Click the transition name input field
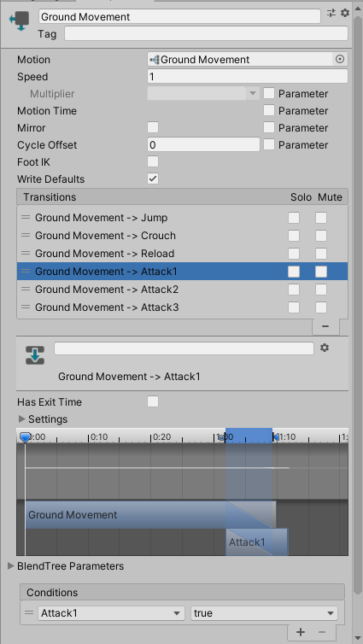Screen dimensions: 363x644 [x=184, y=348]
